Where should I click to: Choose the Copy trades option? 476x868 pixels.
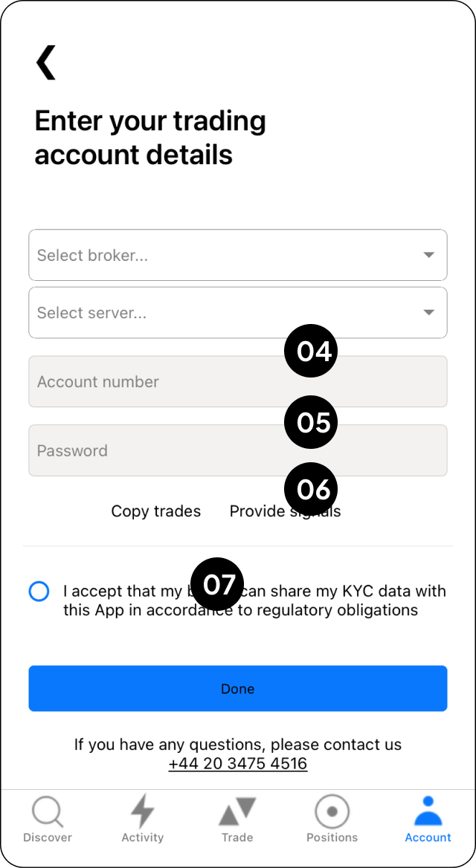(x=155, y=511)
